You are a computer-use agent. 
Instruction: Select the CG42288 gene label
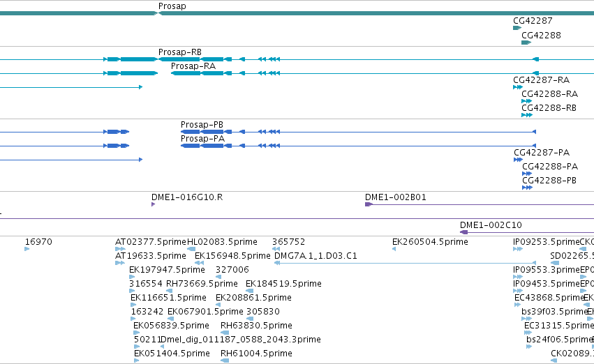(x=541, y=36)
